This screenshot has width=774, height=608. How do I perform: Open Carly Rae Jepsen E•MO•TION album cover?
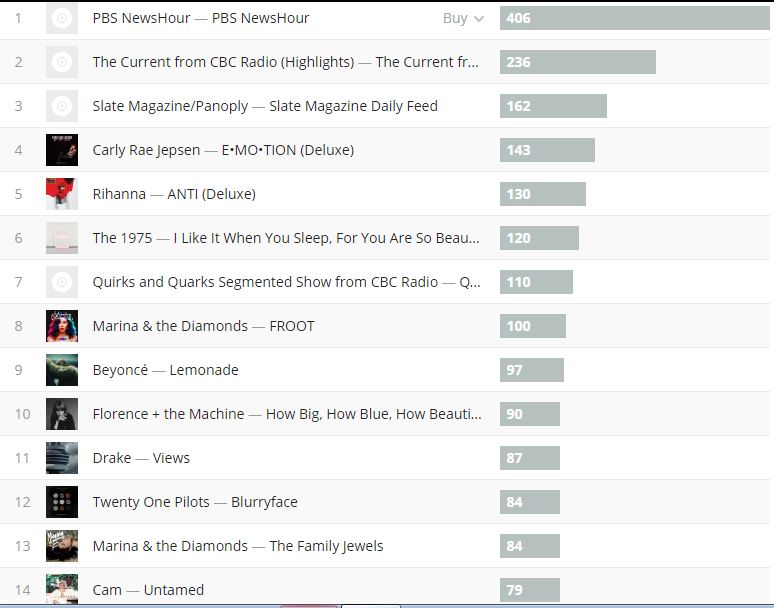(x=62, y=150)
